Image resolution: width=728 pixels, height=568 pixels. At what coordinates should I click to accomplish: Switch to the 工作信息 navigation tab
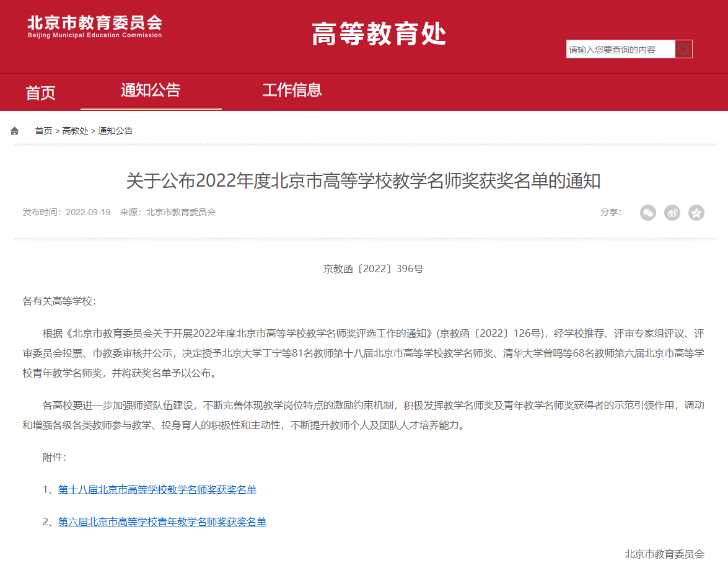point(292,91)
